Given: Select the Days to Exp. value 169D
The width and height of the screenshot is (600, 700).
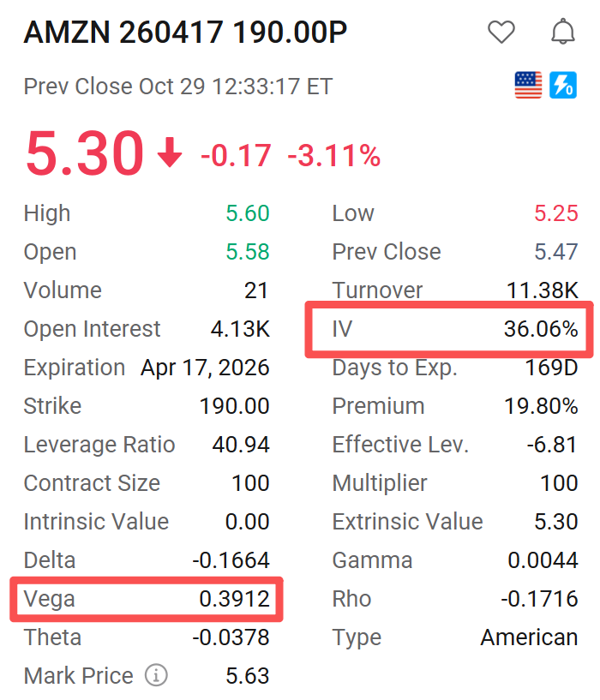Looking at the screenshot, I should point(552,368).
